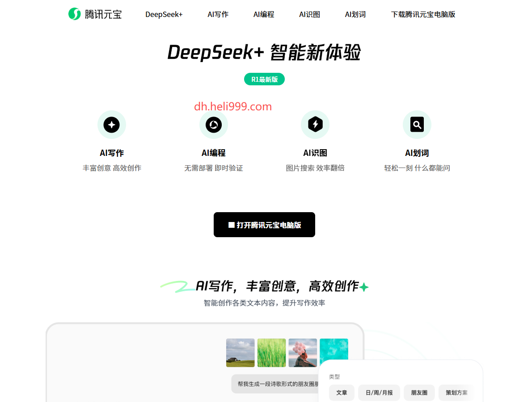The image size is (532, 402).
Task: Select AI编程 in the top navigation
Action: tap(264, 14)
